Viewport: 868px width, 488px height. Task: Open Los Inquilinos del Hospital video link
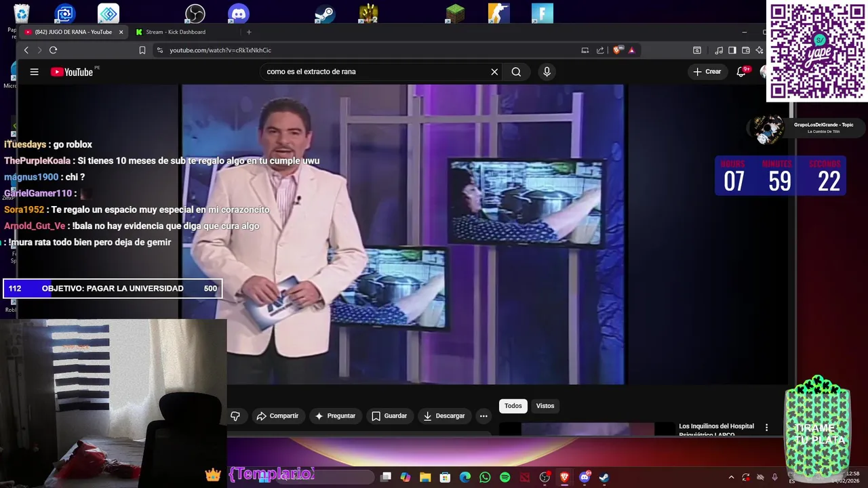tap(716, 430)
